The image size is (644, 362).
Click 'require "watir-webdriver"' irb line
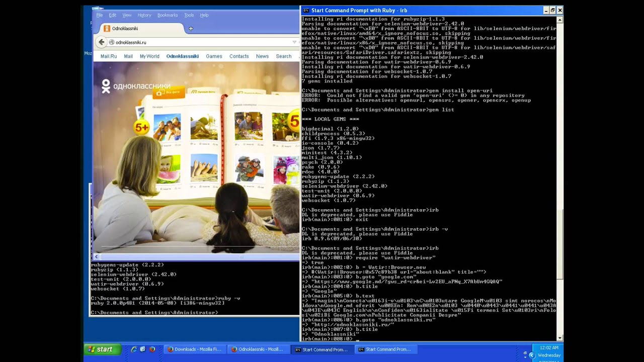click(368, 258)
